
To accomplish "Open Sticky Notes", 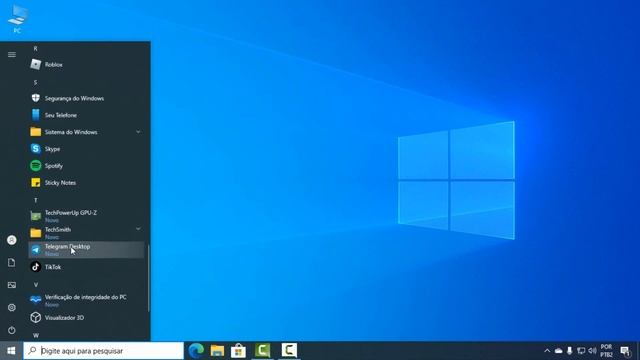I will click(86, 182).
